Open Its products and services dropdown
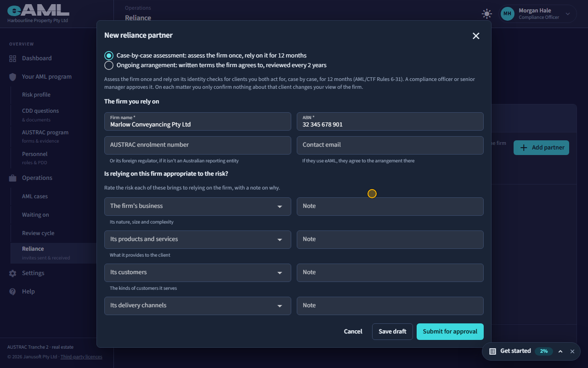Screen dimensions: 588x368 198,240
